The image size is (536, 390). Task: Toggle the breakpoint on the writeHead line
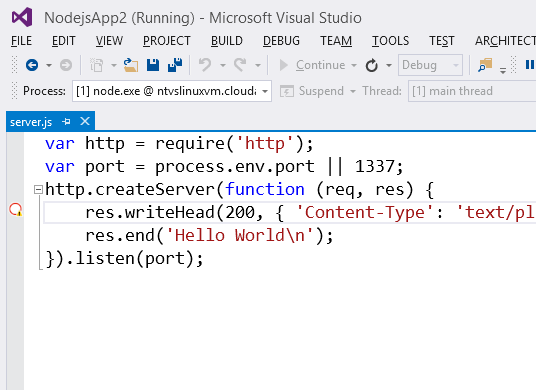(x=15, y=210)
